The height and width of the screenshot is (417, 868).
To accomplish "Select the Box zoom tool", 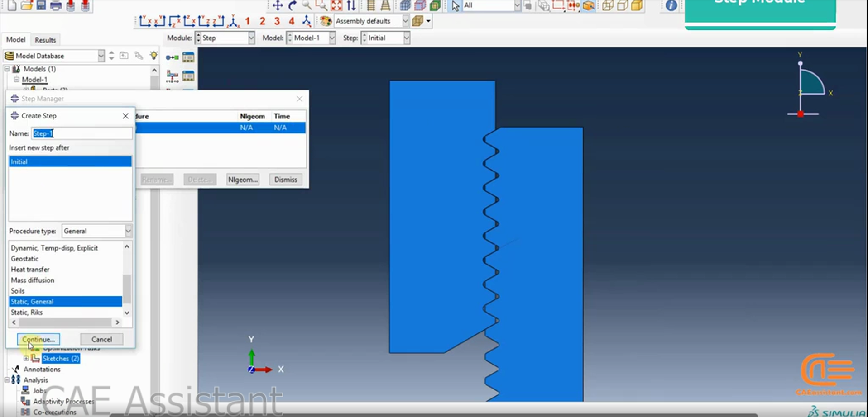I will click(321, 5).
